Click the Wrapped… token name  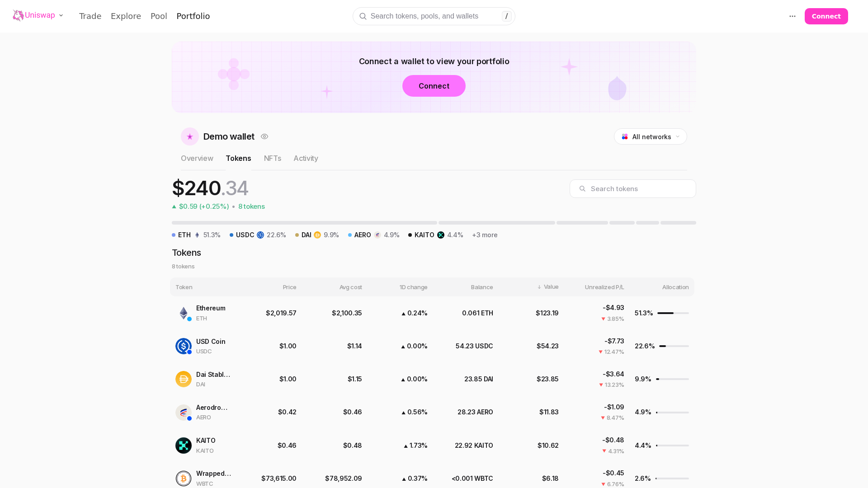214,474
